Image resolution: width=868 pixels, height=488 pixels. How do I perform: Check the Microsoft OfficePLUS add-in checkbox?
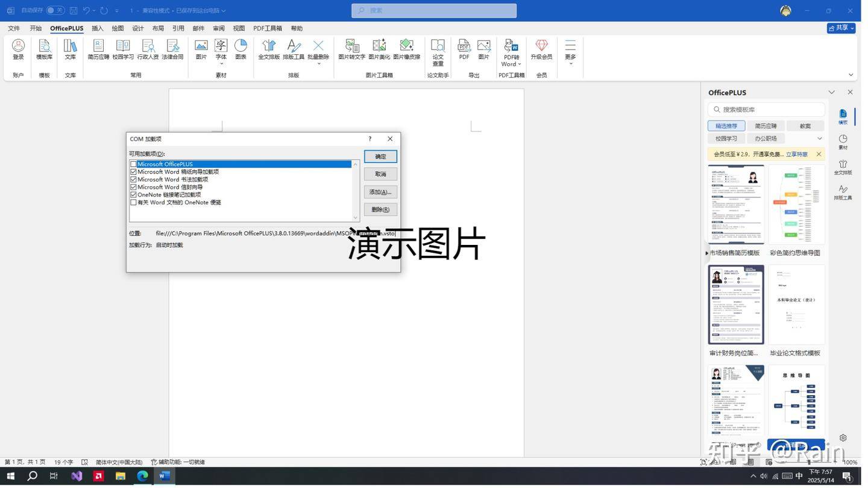133,164
